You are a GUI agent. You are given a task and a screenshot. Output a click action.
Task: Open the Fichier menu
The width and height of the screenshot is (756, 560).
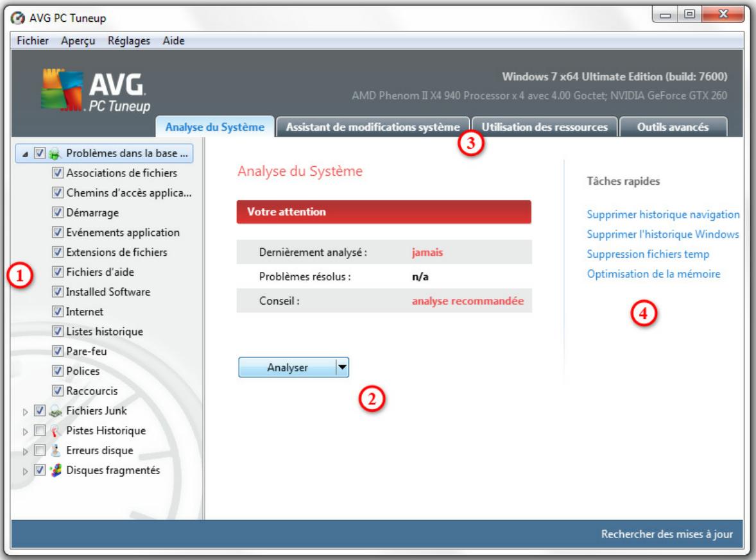click(x=32, y=40)
